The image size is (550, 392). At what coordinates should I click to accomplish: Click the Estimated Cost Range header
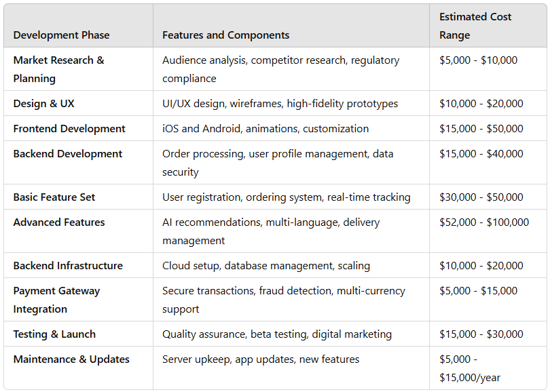pos(475,26)
